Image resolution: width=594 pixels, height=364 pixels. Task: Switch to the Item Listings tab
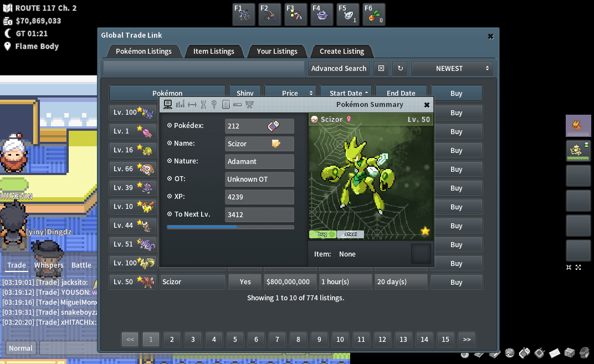(x=213, y=52)
